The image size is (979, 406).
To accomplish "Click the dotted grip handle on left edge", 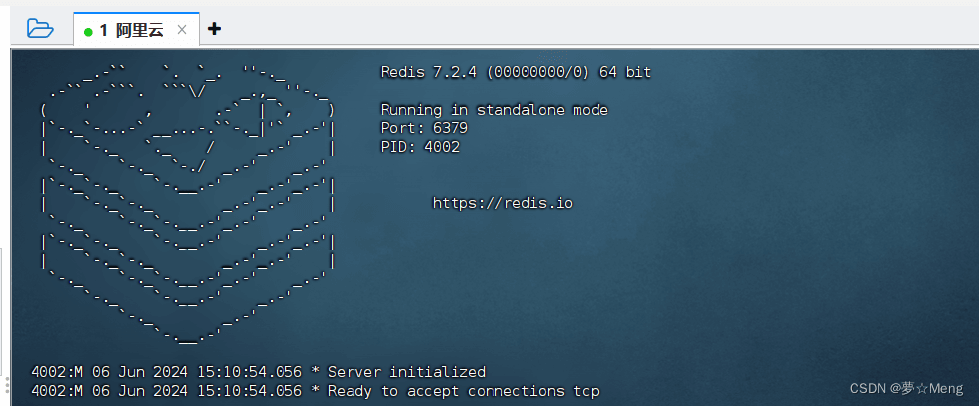I will point(7,384).
